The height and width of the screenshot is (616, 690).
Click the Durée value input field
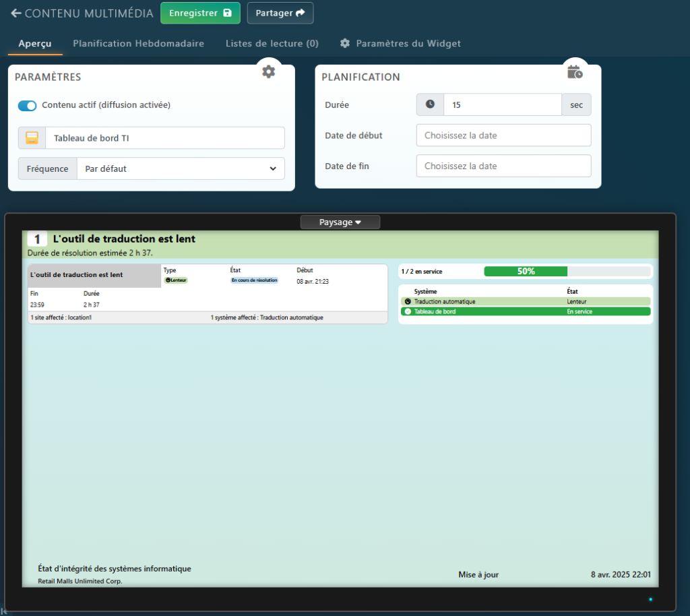pyautogui.click(x=502, y=104)
